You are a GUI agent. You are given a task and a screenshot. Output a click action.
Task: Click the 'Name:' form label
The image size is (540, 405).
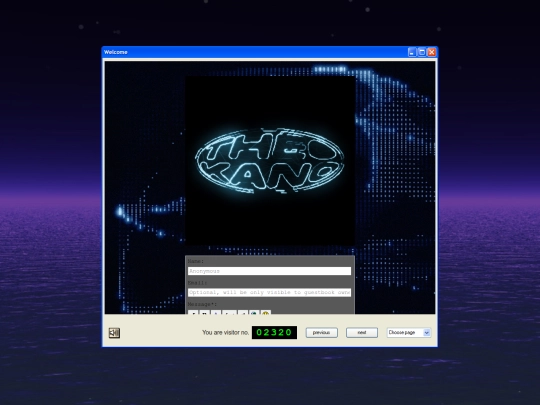point(196,261)
